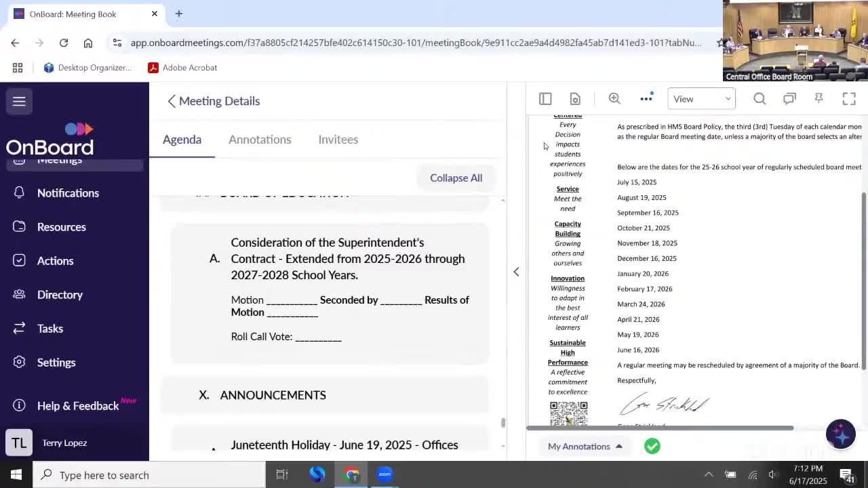Click the date "January 20, 2026"
This screenshot has height=488, width=868.
[x=643, y=274]
